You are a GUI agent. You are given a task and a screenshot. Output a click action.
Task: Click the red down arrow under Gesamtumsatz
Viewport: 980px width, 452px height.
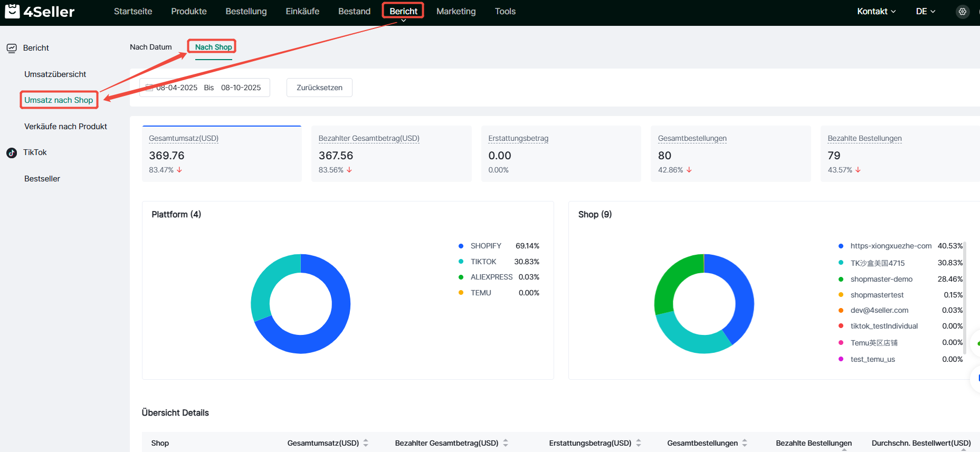coord(179,170)
